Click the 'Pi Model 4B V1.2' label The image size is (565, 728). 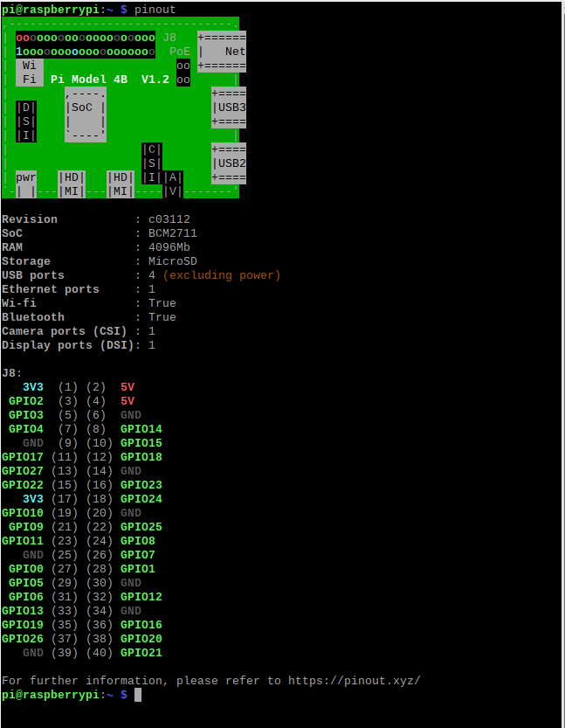click(x=110, y=80)
